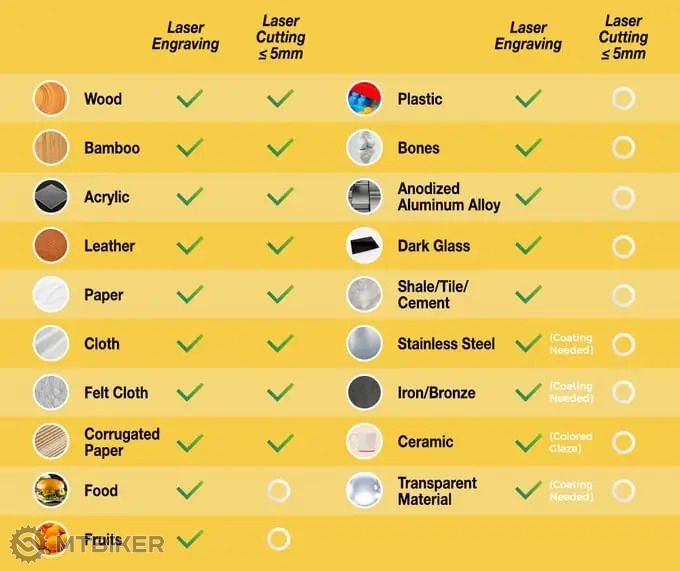Click the Dark Glass icon
Image resolution: width=680 pixels, height=571 pixels.
click(364, 246)
